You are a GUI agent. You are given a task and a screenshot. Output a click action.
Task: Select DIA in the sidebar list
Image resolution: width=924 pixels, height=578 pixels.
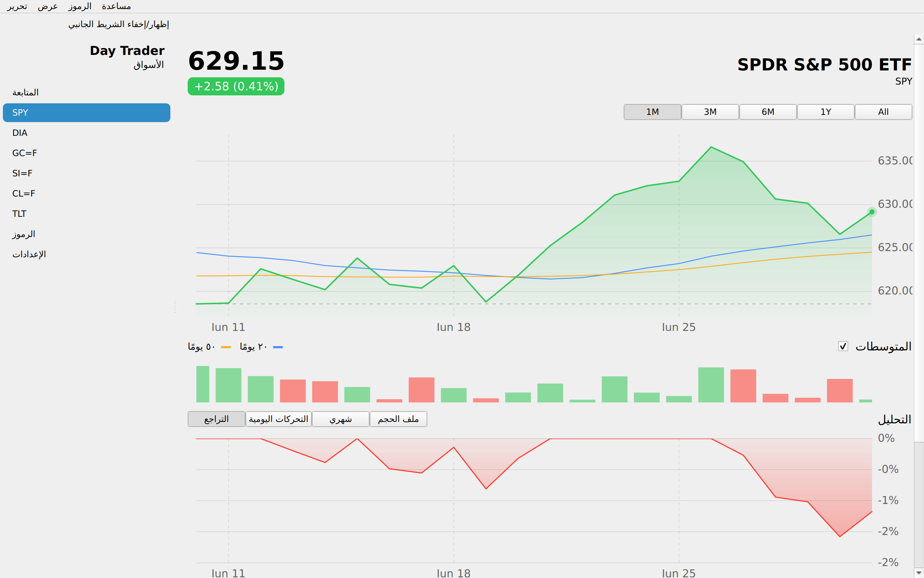pos(87,133)
